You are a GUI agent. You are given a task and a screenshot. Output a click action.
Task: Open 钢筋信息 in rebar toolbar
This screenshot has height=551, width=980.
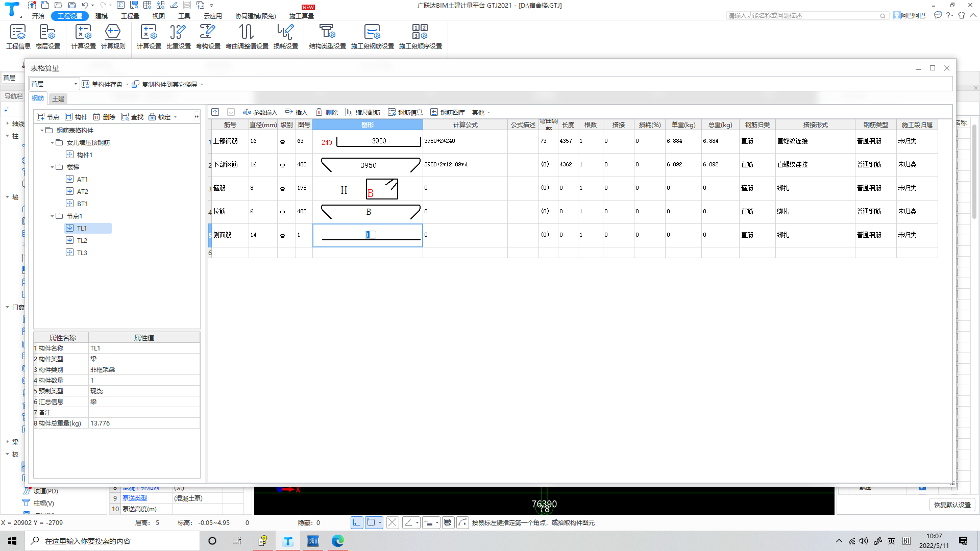[405, 112]
